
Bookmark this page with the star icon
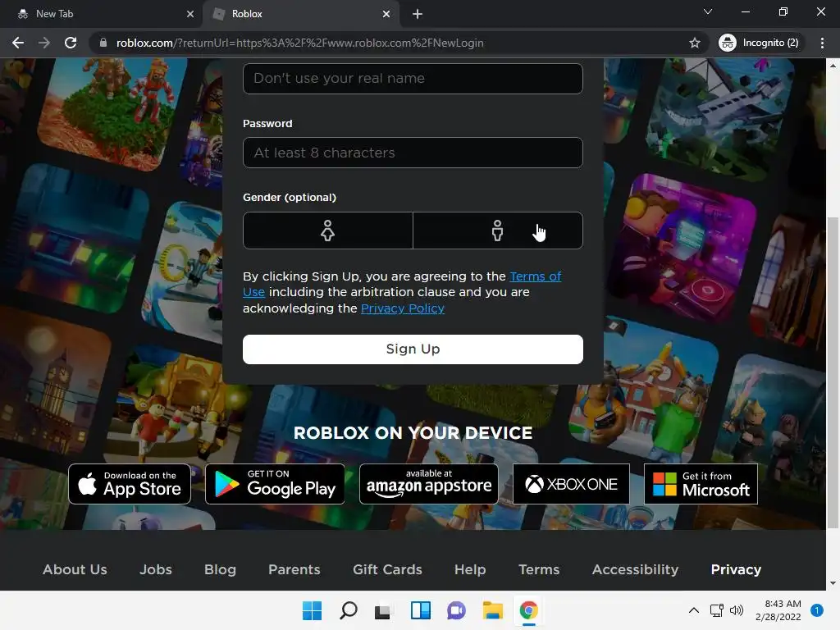(695, 43)
